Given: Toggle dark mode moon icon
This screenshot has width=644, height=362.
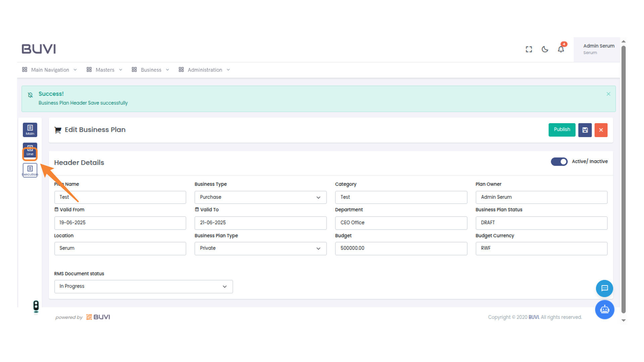Looking at the screenshot, I should click(545, 49).
